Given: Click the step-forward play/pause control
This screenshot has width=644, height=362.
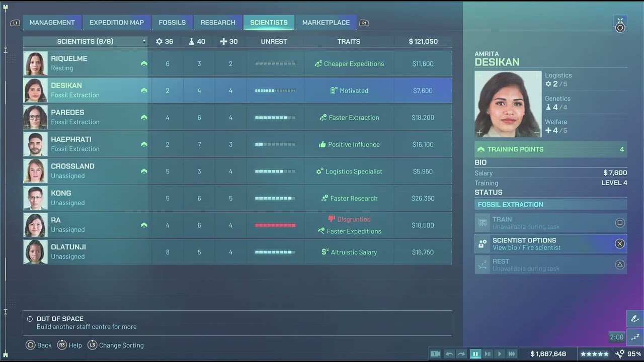Looking at the screenshot, I should [488, 354].
